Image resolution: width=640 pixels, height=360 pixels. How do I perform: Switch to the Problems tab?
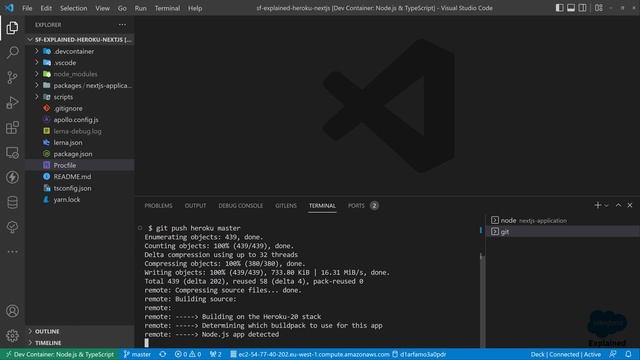158,206
